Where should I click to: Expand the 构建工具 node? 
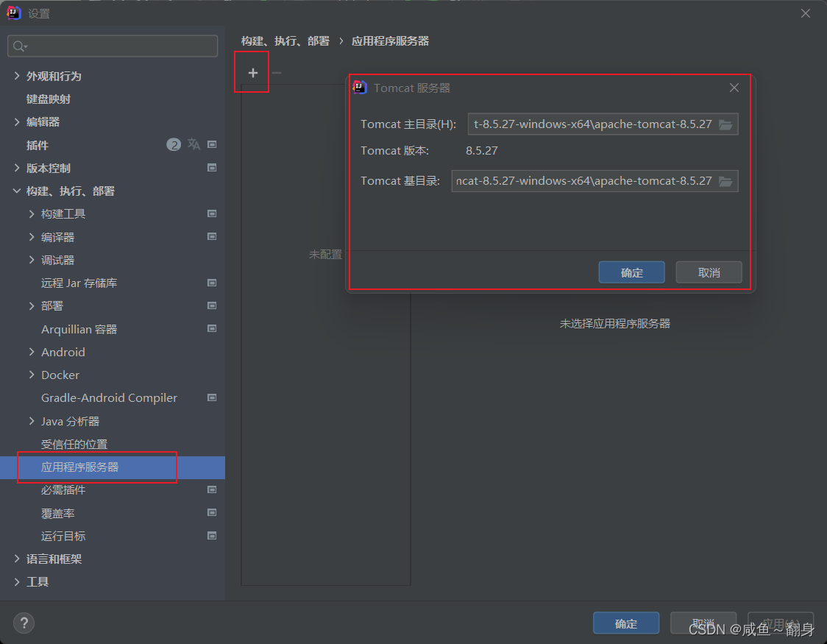(x=32, y=213)
